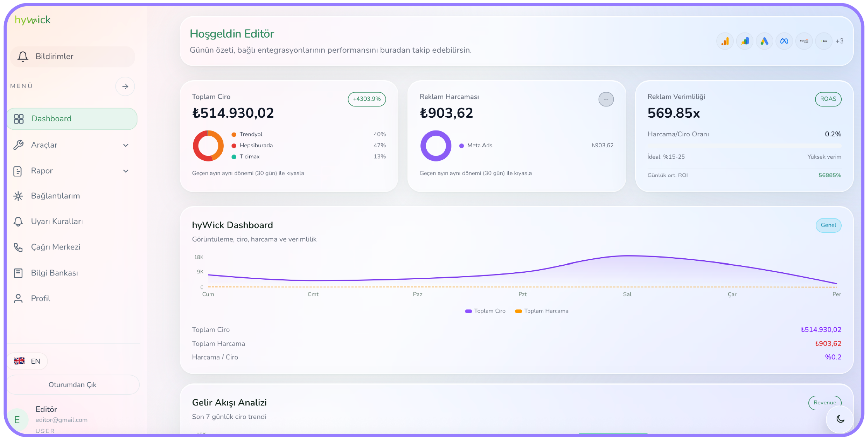
Task: Click the %0.2 summary value
Action: pos(833,357)
